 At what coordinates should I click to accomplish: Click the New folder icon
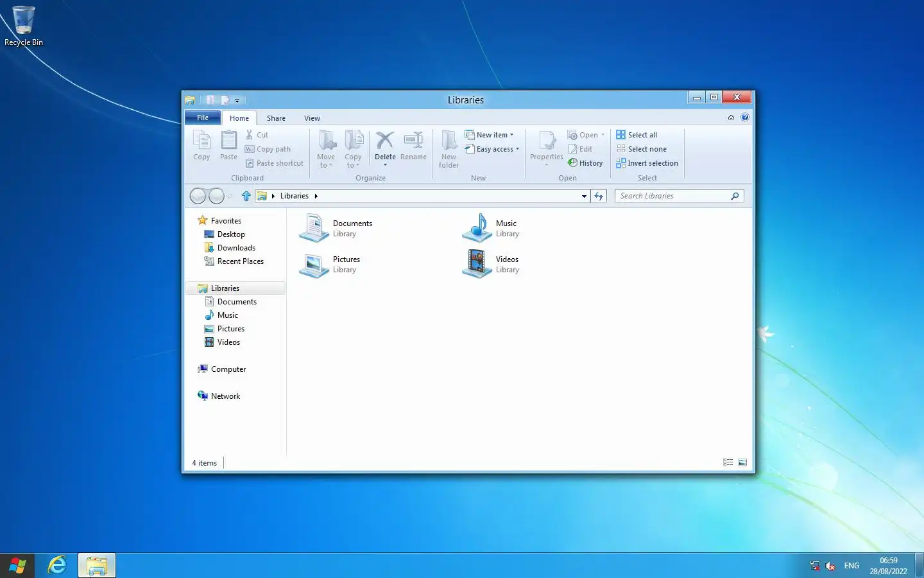[449, 140]
